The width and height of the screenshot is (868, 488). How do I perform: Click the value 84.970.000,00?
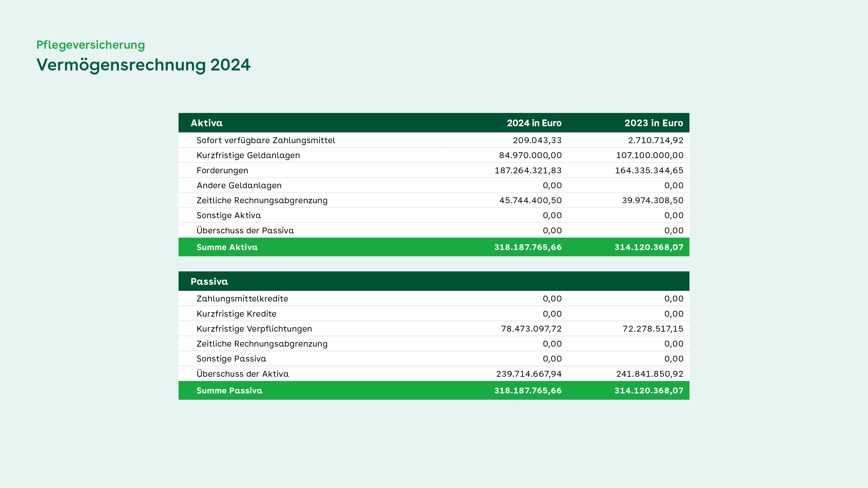(x=530, y=155)
